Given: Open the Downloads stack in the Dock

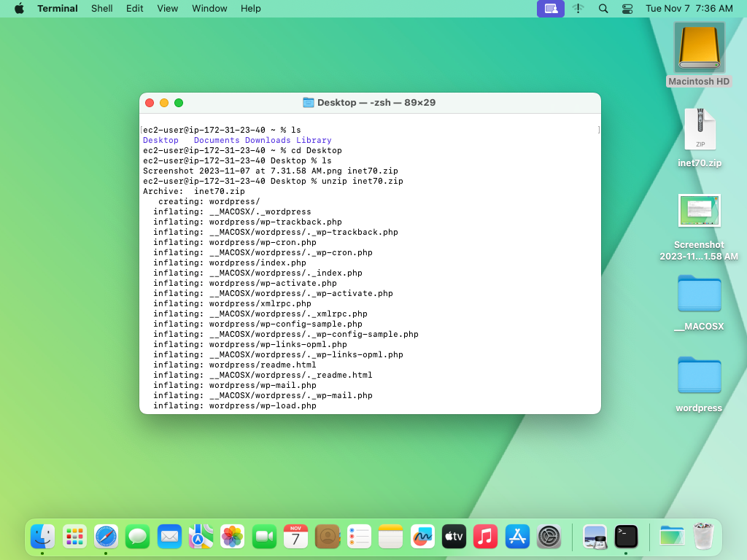Looking at the screenshot, I should click(x=672, y=537).
